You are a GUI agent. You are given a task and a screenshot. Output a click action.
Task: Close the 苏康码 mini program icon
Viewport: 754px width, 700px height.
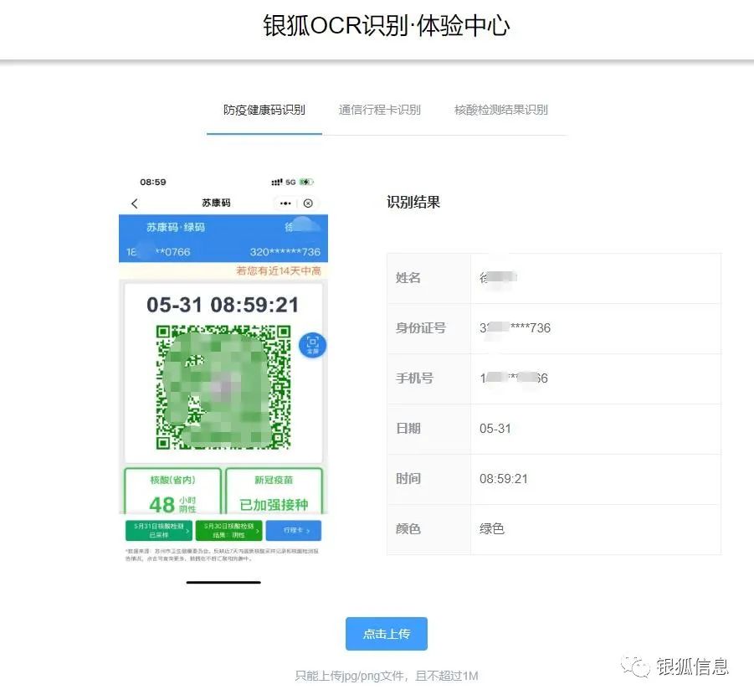[308, 203]
